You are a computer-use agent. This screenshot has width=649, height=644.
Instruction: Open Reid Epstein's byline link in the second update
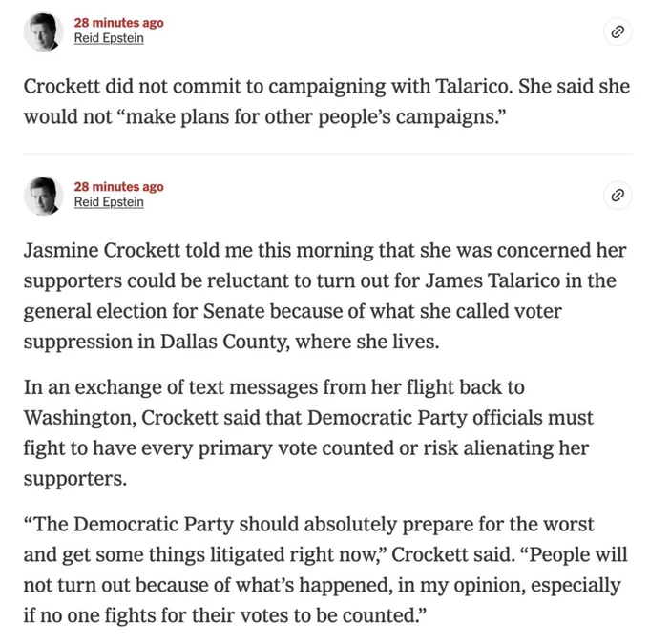109,202
